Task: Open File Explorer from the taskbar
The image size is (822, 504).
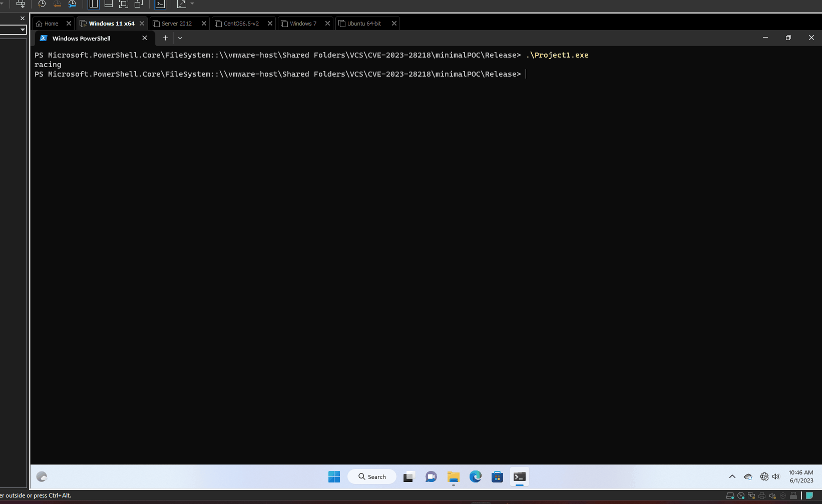Action: 454,477
